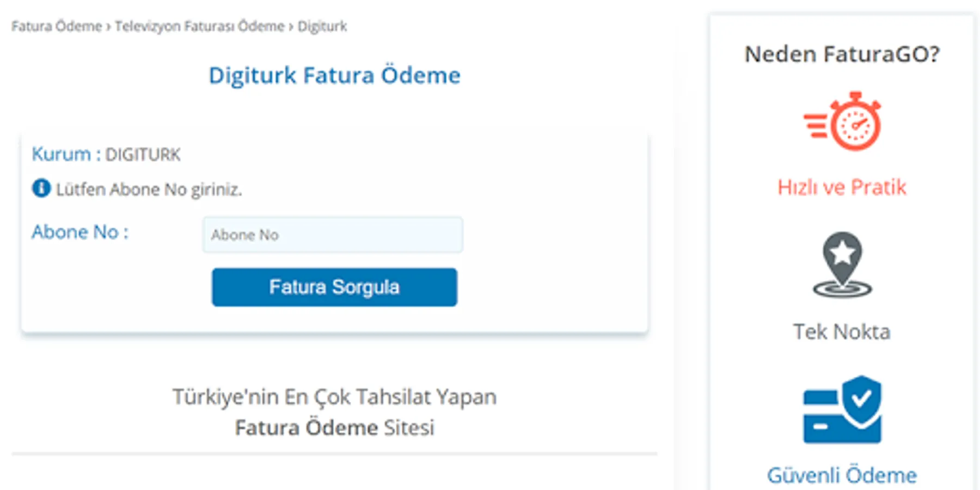This screenshot has width=980, height=490.
Task: Click the DIGITURK institution name text
Action: (x=143, y=155)
